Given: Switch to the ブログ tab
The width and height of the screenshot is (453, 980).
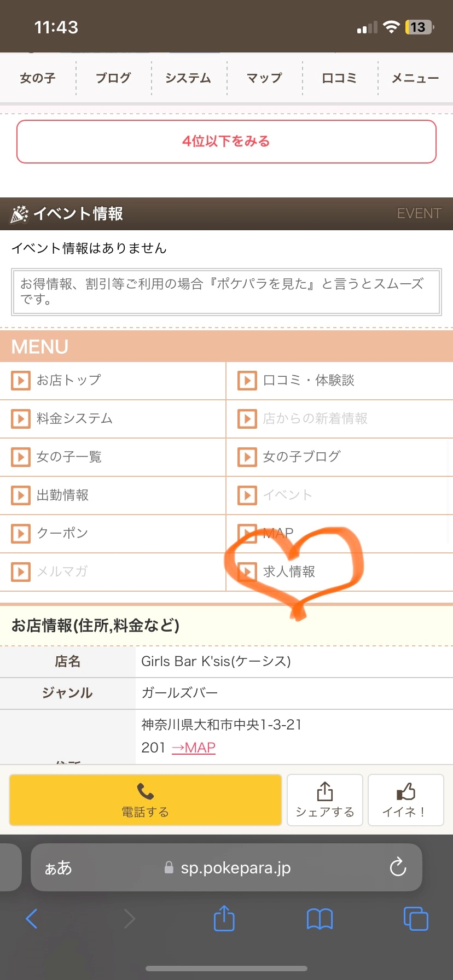Looking at the screenshot, I should click(113, 78).
